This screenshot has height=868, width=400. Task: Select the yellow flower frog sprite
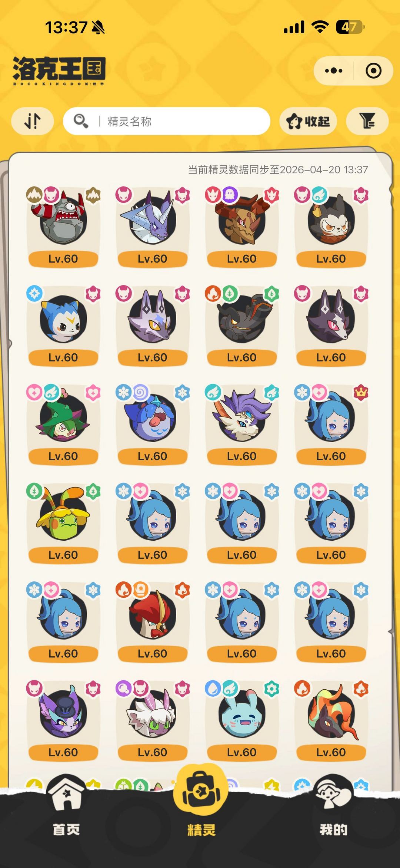coord(63,522)
